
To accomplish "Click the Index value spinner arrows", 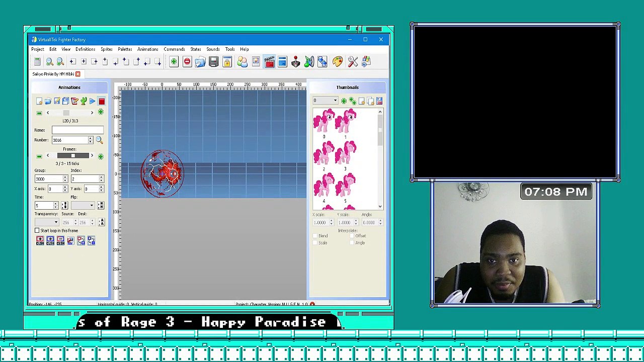I will (x=101, y=179).
